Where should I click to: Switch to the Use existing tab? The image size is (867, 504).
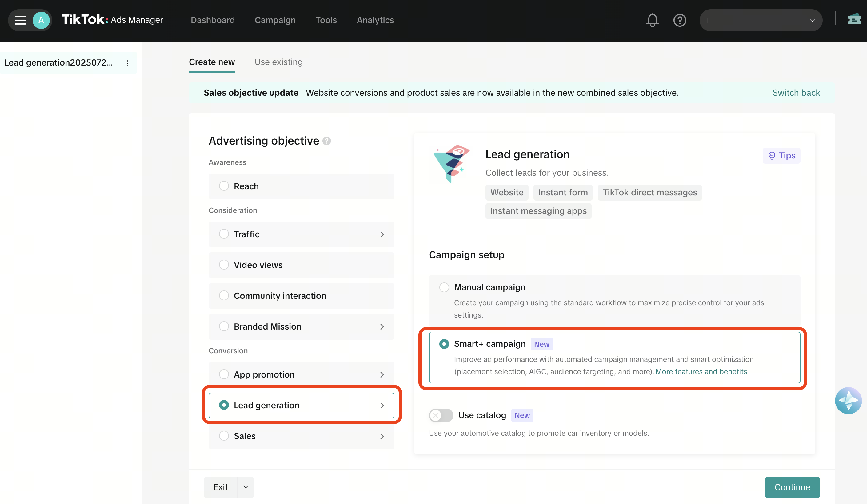(x=279, y=62)
